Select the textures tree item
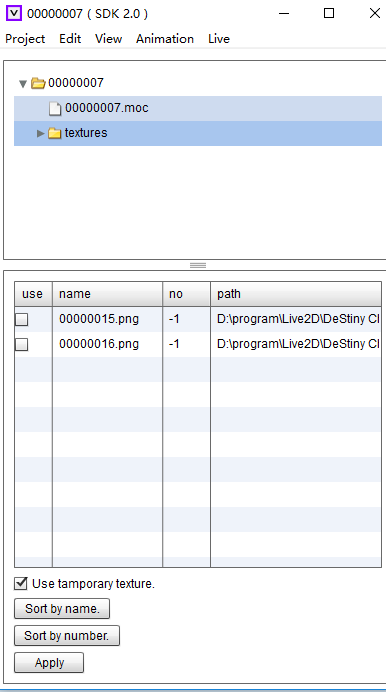386x692 pixels. (x=198, y=133)
